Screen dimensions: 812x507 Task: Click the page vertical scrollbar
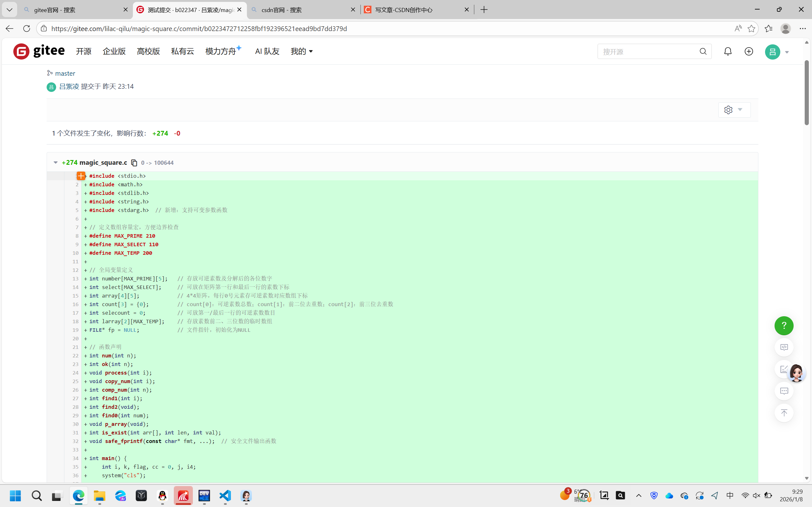[x=807, y=93]
